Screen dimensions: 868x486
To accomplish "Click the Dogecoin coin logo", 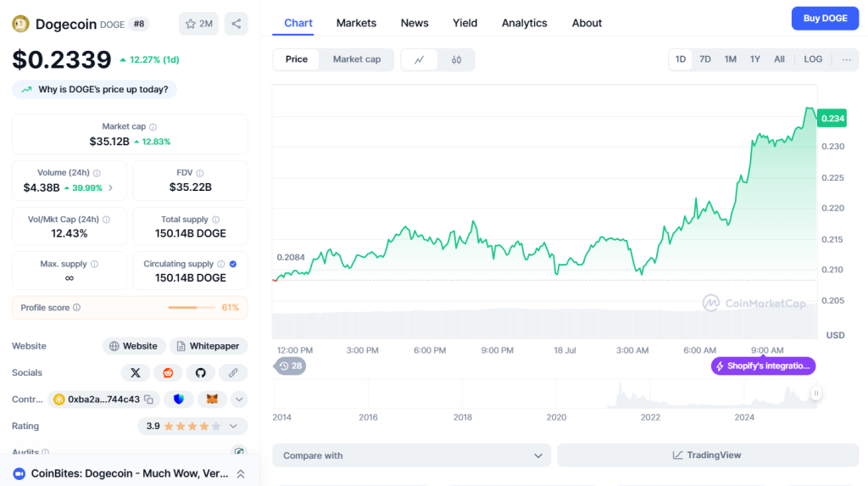I will (20, 24).
